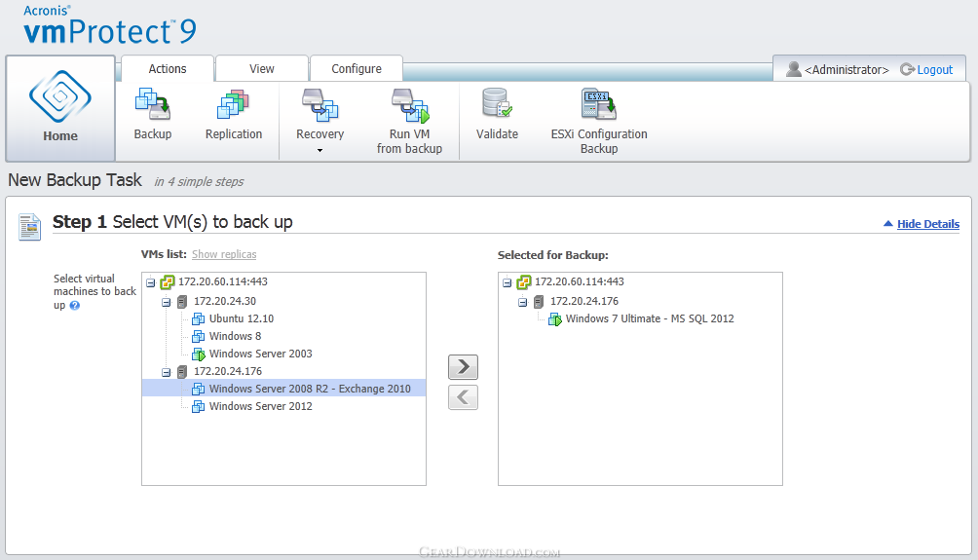
Task: Click the Logout link
Action: (x=934, y=70)
